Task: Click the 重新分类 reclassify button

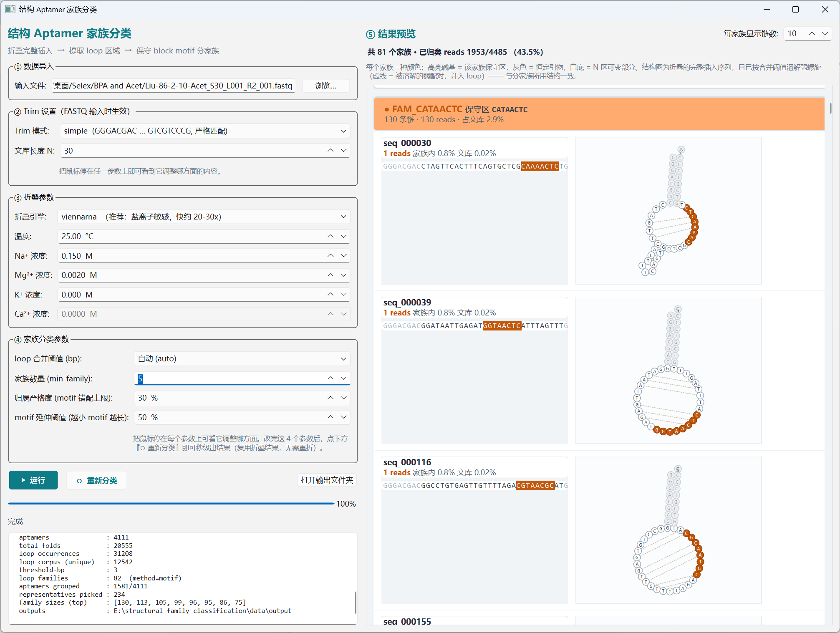Action: (97, 481)
